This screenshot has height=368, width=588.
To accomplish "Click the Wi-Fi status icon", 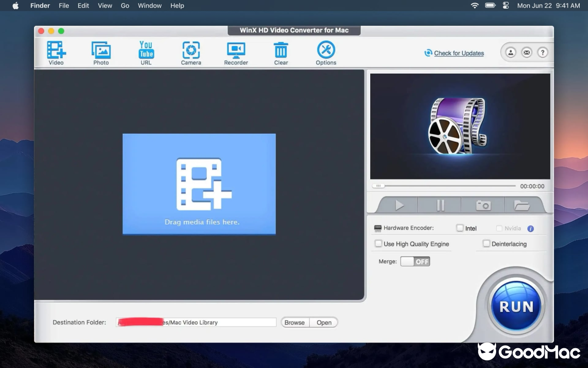I will pos(475,6).
